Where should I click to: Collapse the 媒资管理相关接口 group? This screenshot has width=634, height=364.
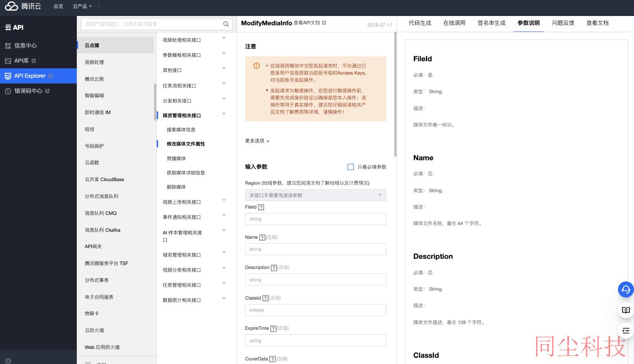224,114
